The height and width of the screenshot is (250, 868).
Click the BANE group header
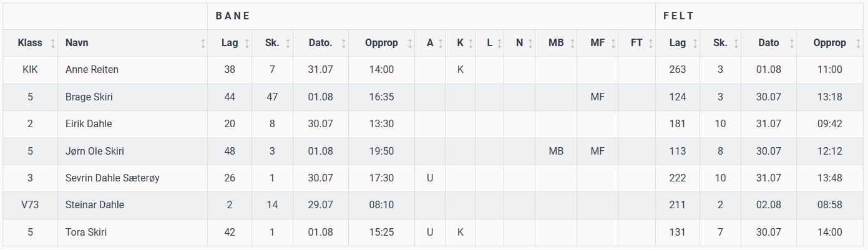point(233,16)
